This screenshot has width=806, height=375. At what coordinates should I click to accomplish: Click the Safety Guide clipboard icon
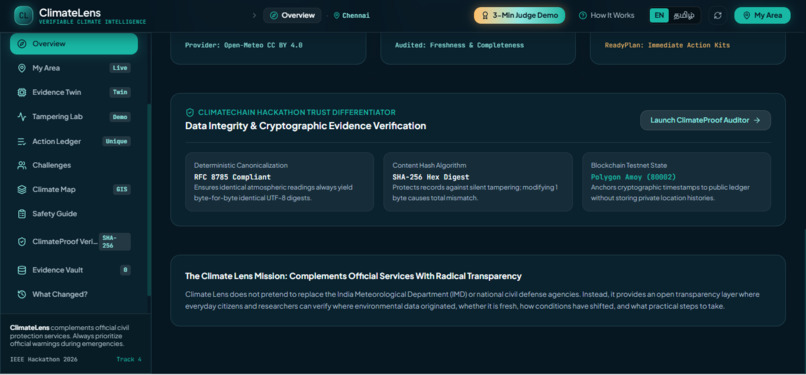22,214
